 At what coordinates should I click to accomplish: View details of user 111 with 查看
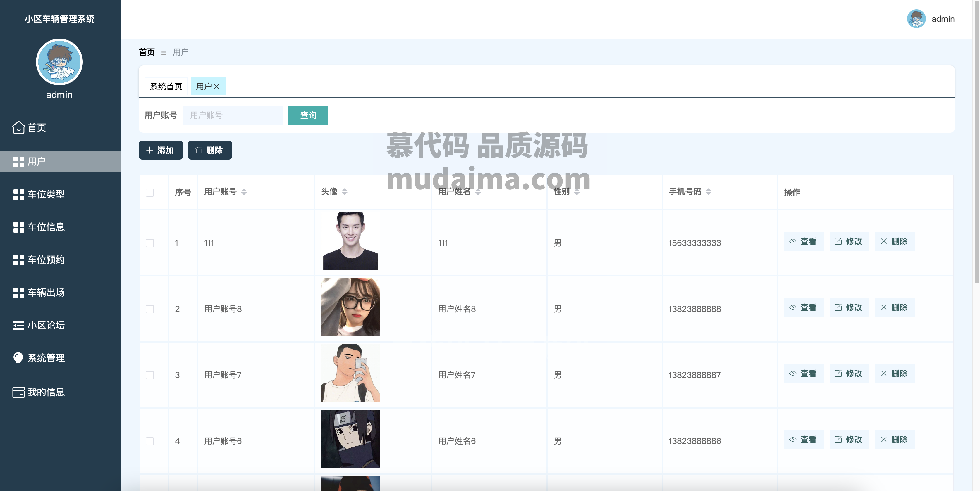tap(804, 241)
